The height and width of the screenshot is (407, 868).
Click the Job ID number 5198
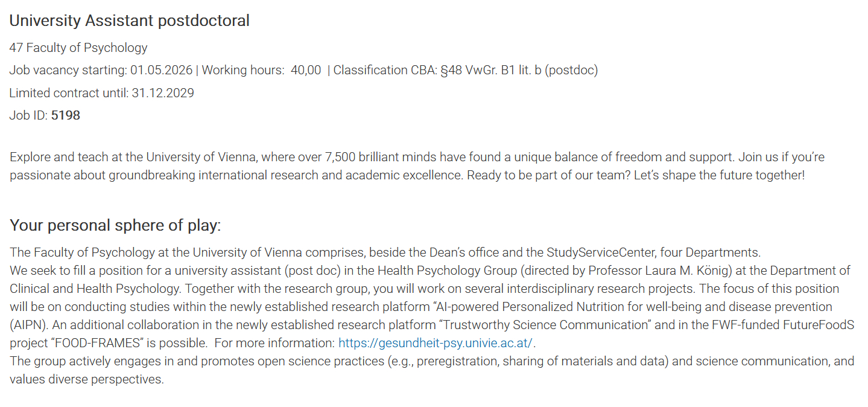(x=66, y=115)
